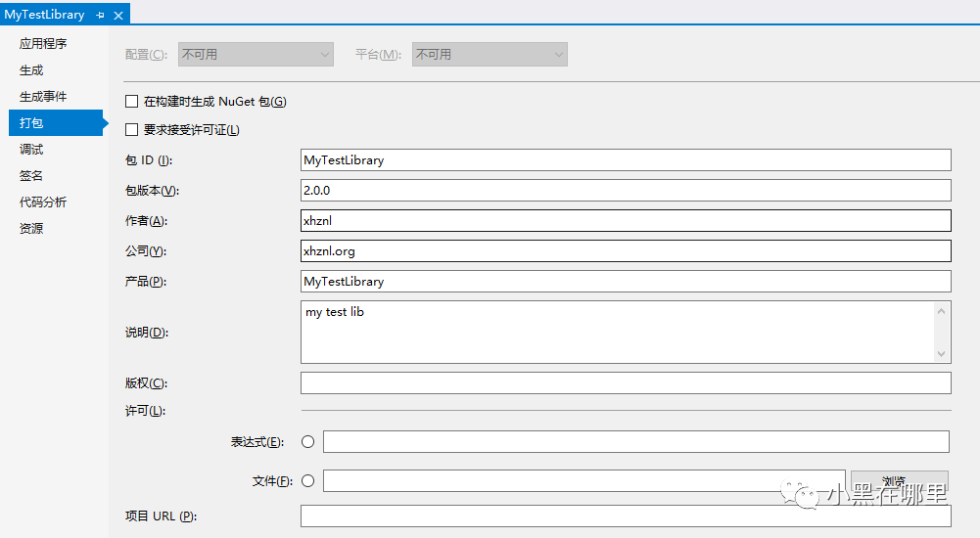The width and height of the screenshot is (980, 538).
Task: Open the 应用程序 settings page
Action: coord(42,44)
